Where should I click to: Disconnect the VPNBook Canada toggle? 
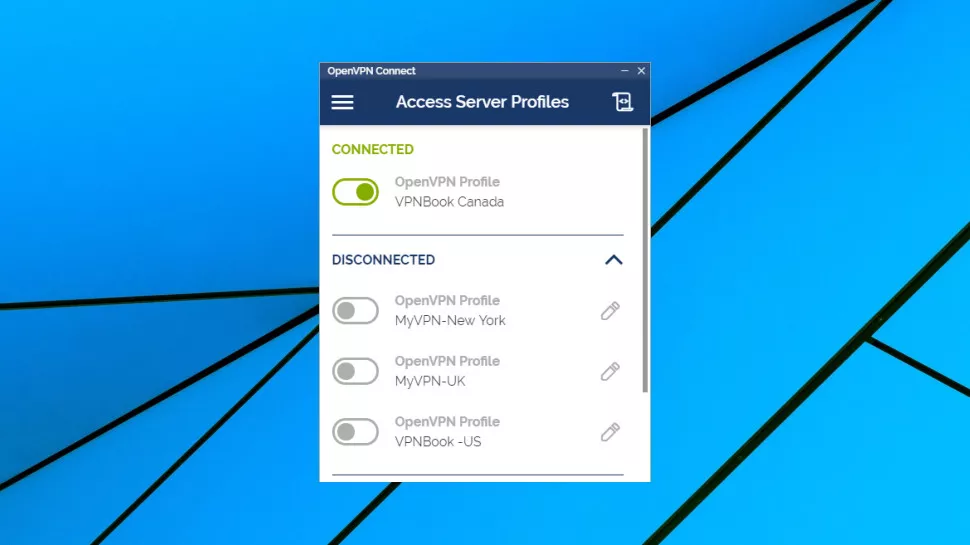tap(355, 192)
